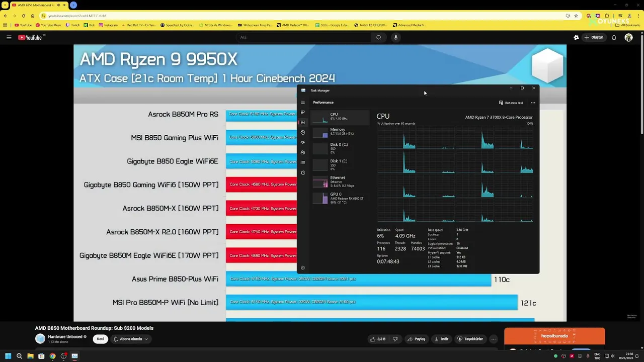Screen dimensions: 644x362
Task: Open YouTube notifications bell
Action: 614,37
